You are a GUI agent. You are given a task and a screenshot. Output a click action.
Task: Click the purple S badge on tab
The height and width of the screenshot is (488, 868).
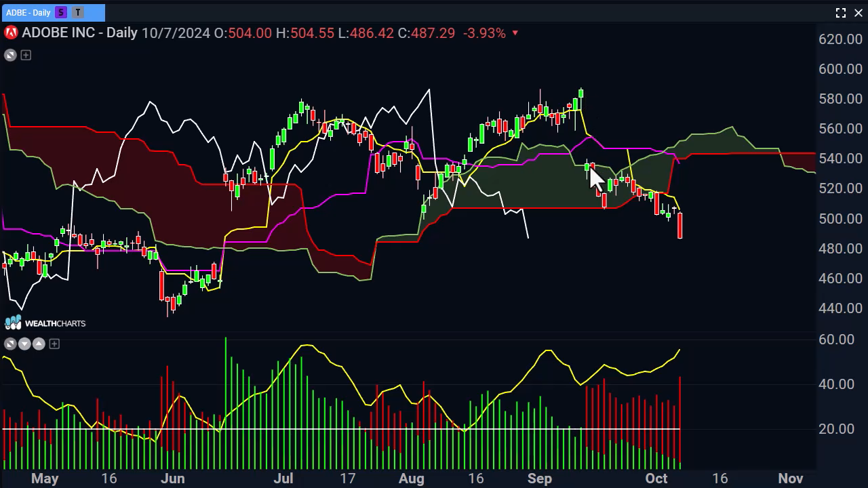click(61, 12)
